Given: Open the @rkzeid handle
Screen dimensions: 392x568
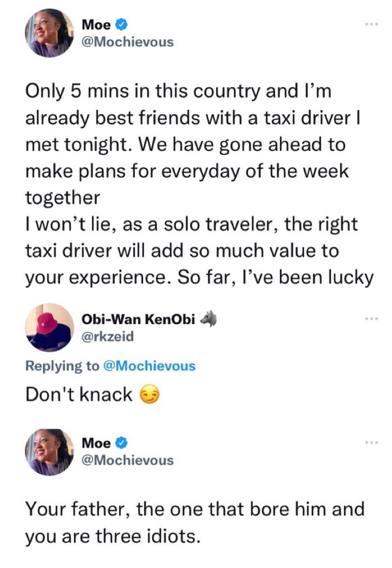Looking at the screenshot, I should 108,336.
